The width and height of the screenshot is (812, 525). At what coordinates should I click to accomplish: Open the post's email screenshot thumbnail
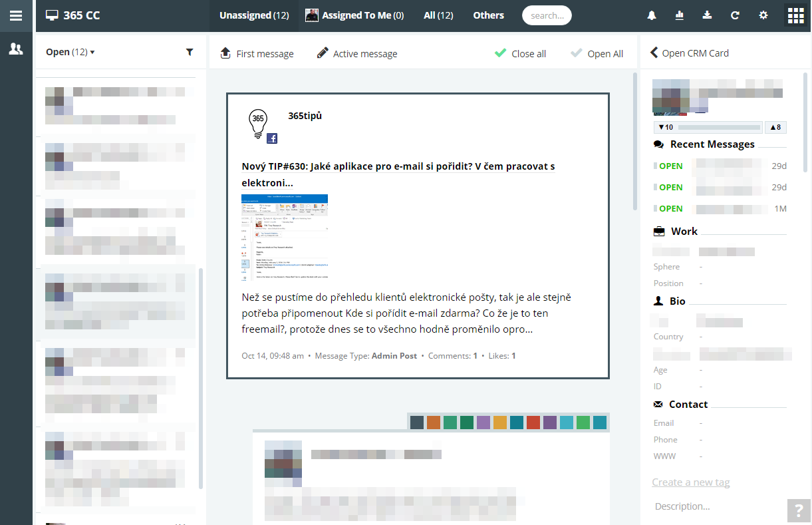[x=285, y=236]
